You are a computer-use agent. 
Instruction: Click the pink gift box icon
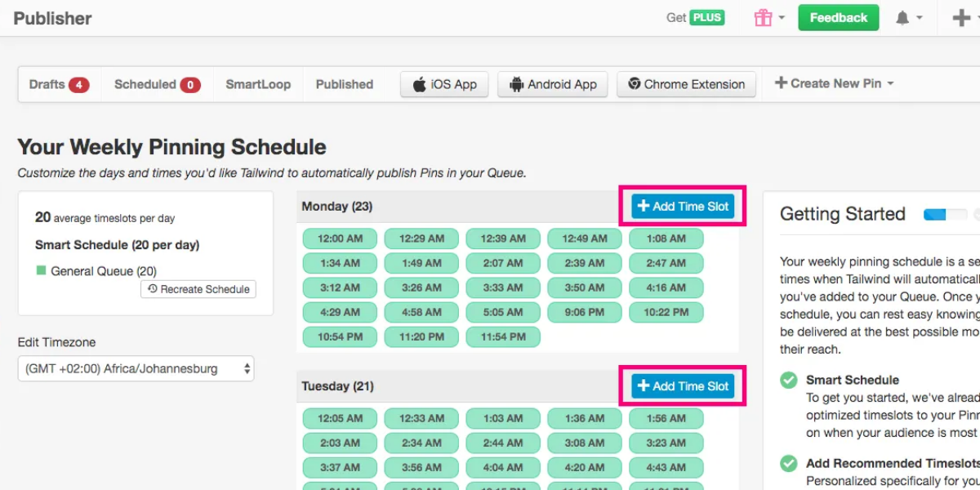click(763, 18)
